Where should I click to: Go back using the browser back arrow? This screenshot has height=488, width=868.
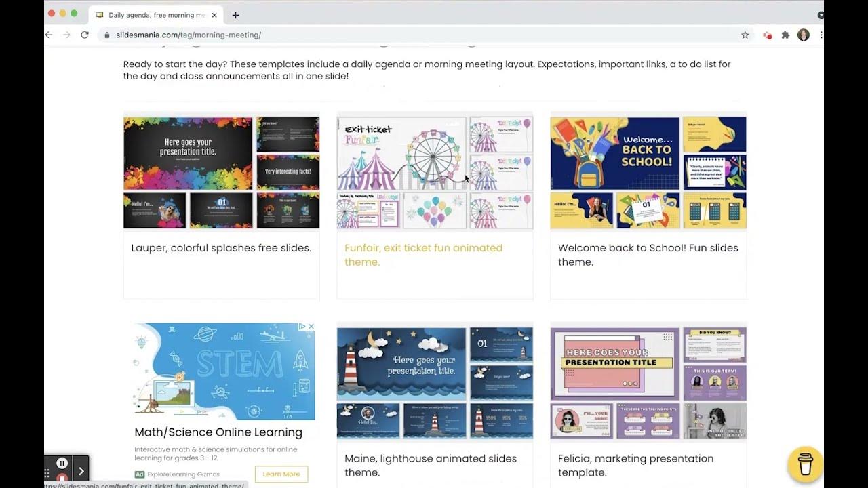click(49, 35)
